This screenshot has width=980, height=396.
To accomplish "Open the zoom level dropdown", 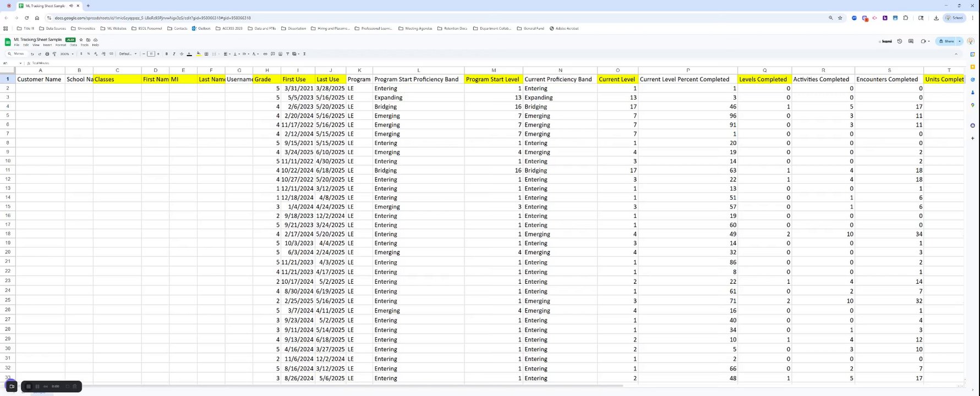I will pos(67,54).
